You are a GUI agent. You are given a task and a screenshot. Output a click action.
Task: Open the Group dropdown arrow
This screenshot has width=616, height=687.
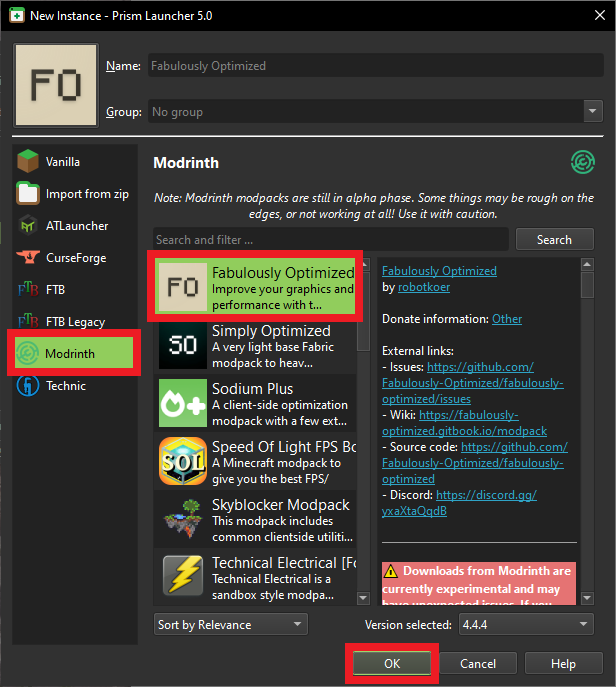(x=593, y=111)
